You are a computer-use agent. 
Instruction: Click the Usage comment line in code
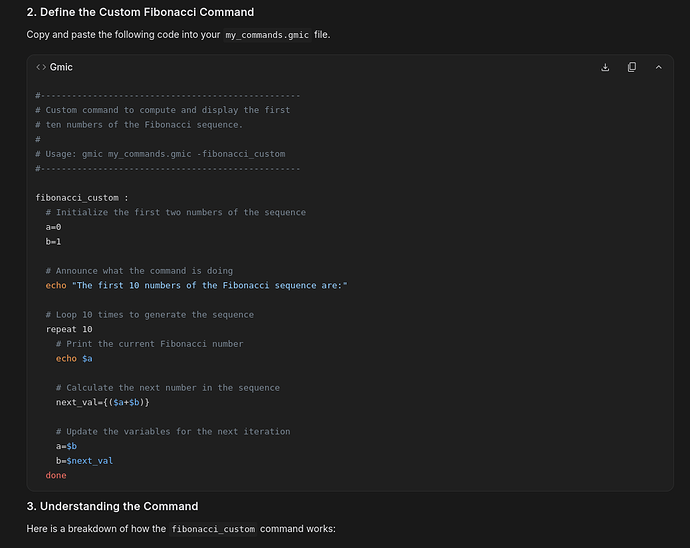(165, 154)
